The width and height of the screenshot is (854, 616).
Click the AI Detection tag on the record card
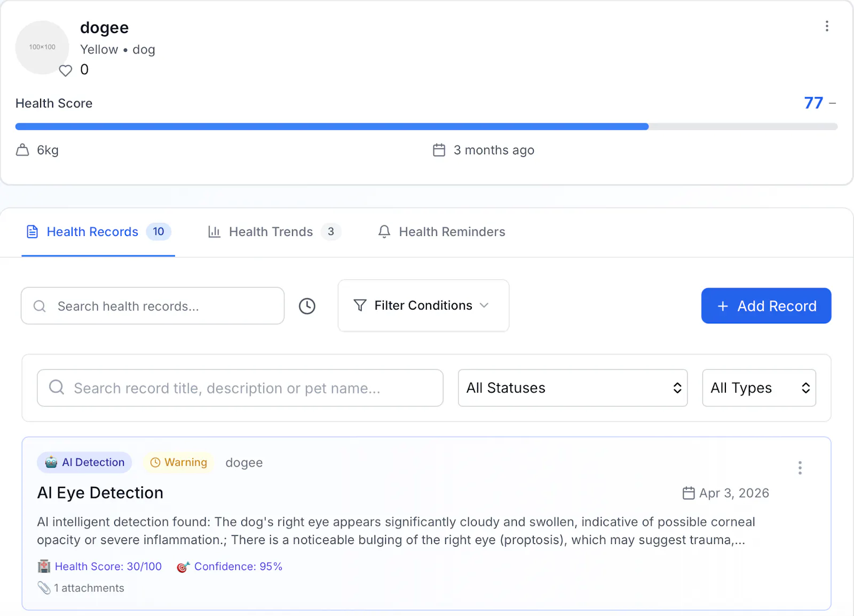[x=84, y=462]
